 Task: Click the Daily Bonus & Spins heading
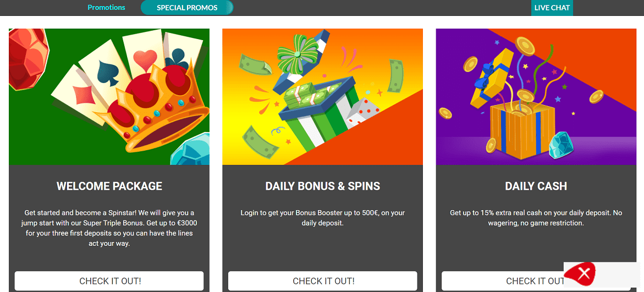[x=323, y=186]
